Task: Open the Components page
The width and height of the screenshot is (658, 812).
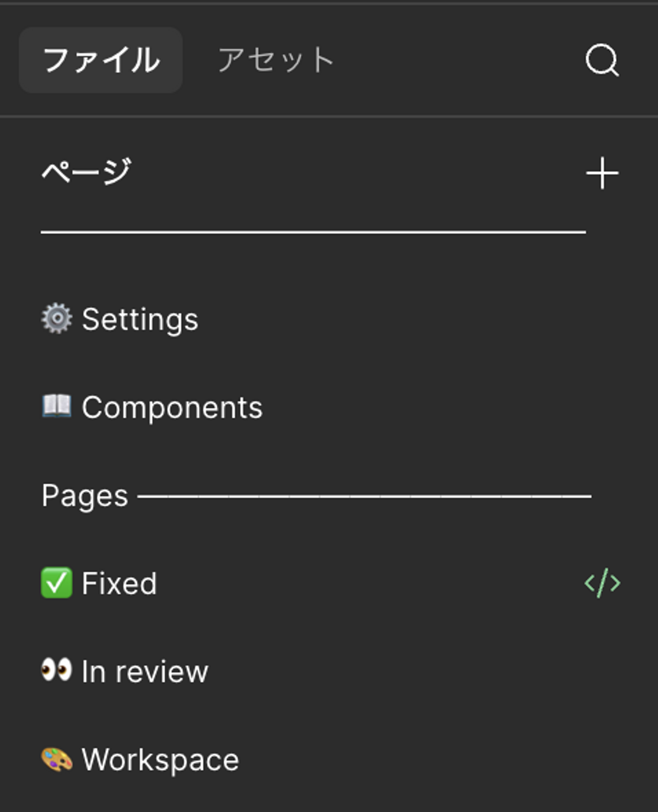Action: [x=172, y=407]
